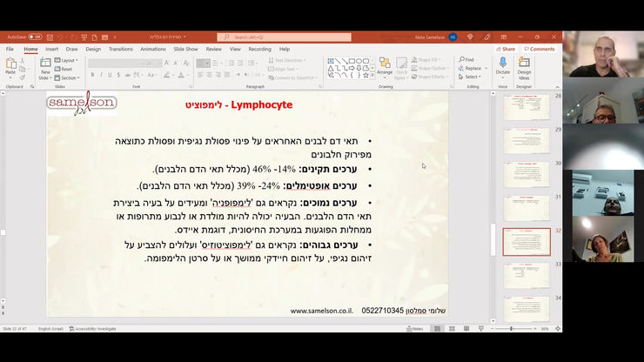Click the Cut scissors icon

pyautogui.click(x=23, y=60)
